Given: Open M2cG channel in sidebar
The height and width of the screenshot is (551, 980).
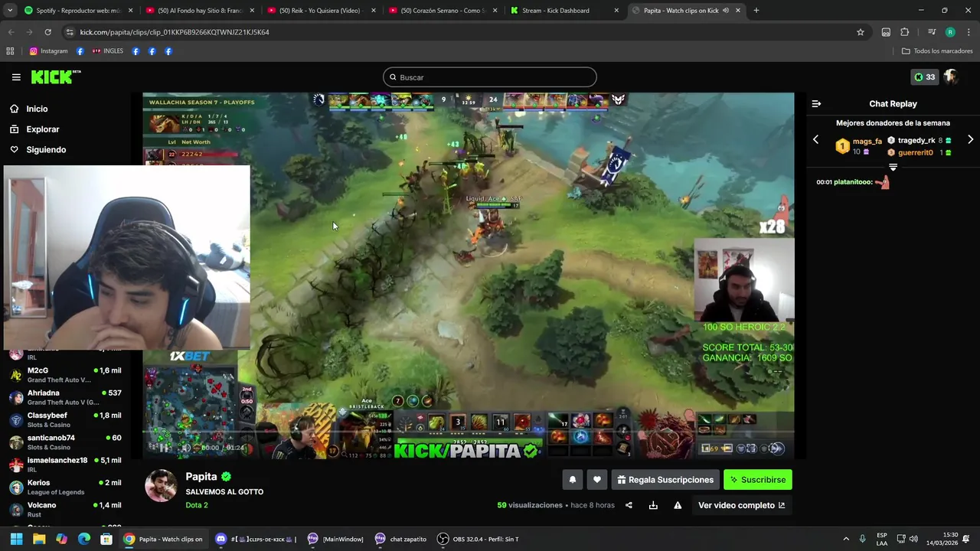Looking at the screenshot, I should [x=65, y=375].
